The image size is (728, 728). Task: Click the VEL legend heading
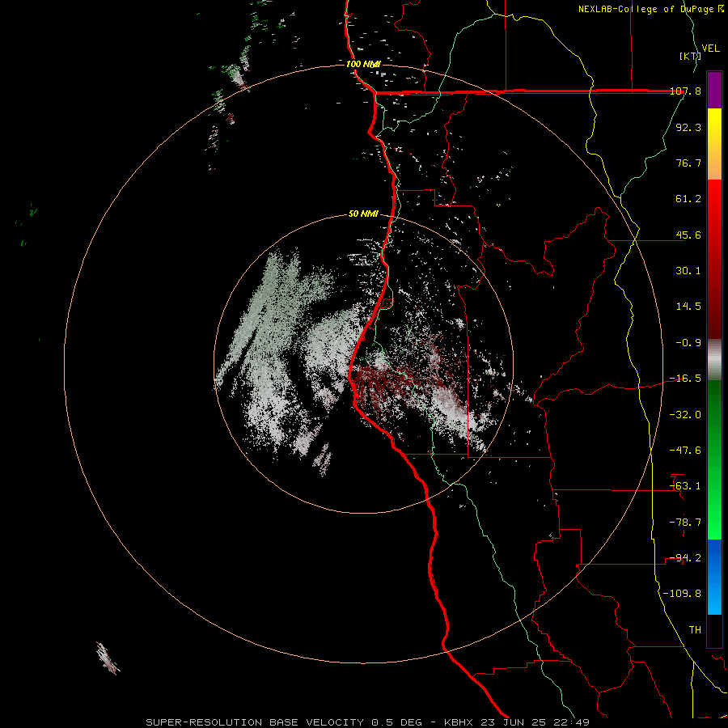coord(710,49)
